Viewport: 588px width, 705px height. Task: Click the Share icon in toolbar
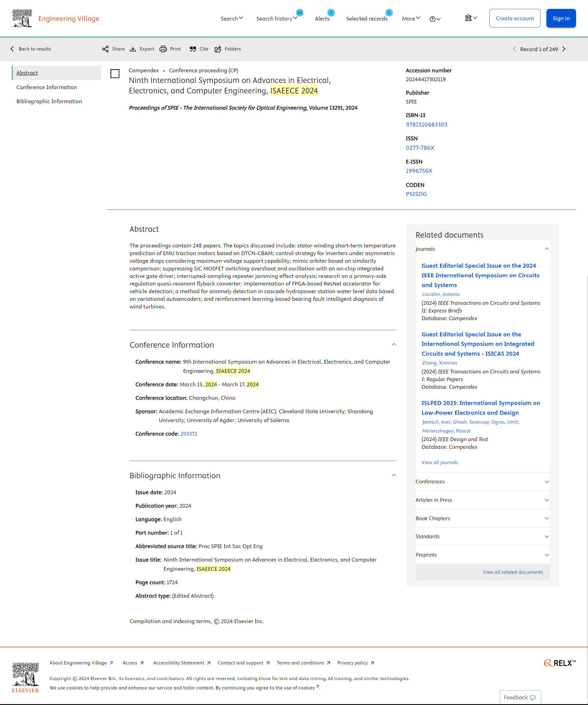coord(105,49)
